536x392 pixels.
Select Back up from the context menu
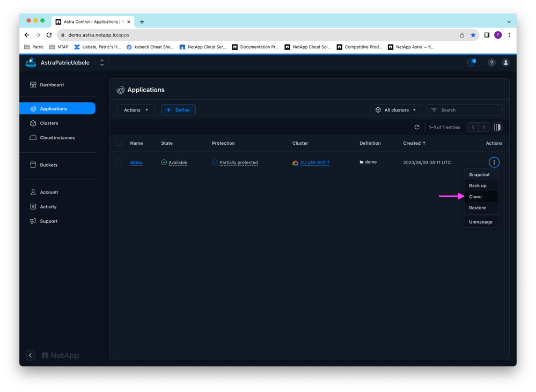(x=481, y=186)
